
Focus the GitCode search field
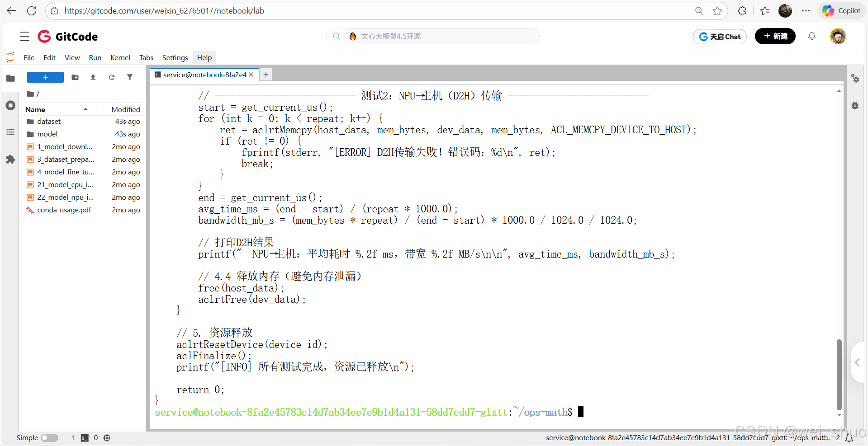point(433,36)
